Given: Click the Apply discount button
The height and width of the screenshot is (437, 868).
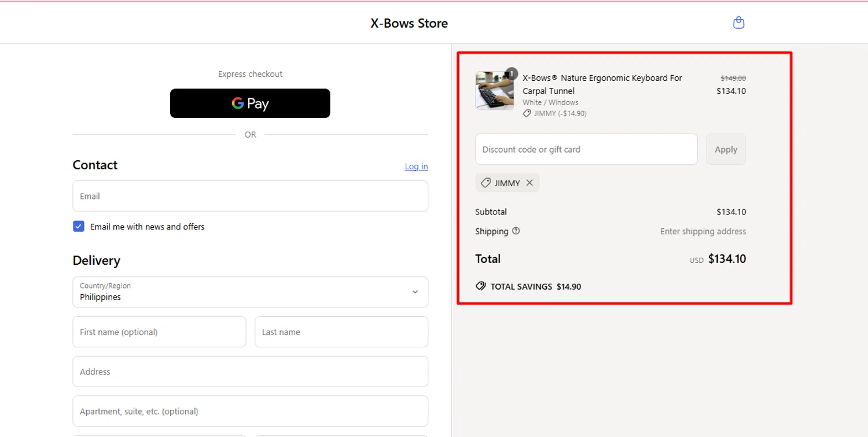Looking at the screenshot, I should pos(726,149).
